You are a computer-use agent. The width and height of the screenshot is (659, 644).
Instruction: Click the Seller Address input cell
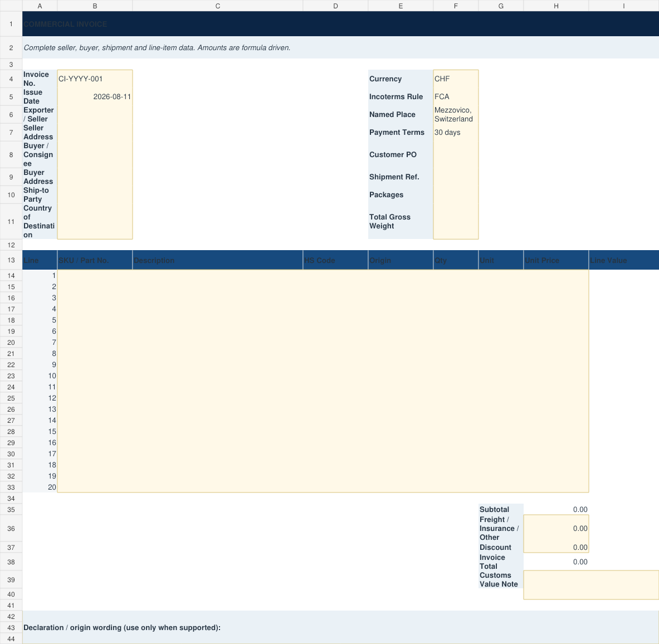click(95, 133)
